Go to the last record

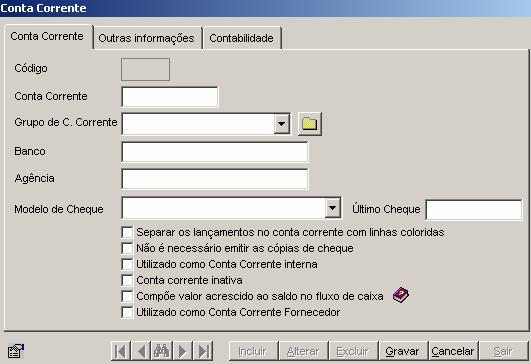coord(203,351)
